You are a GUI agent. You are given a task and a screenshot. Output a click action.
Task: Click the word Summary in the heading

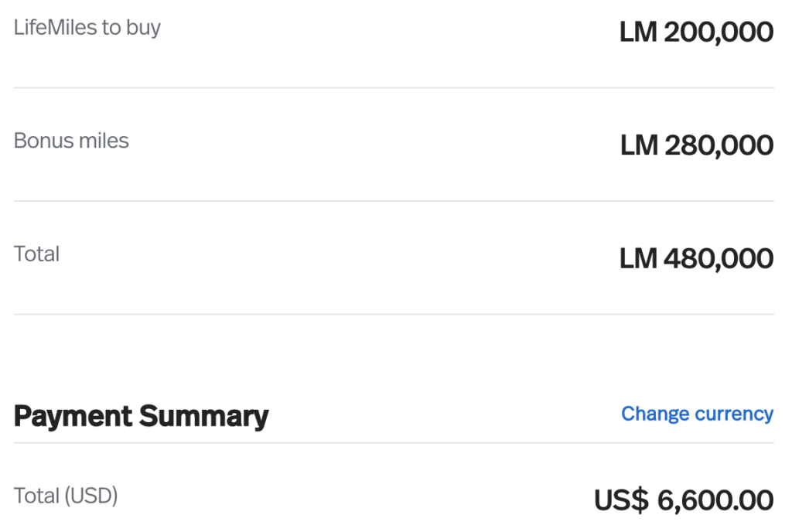coord(203,417)
